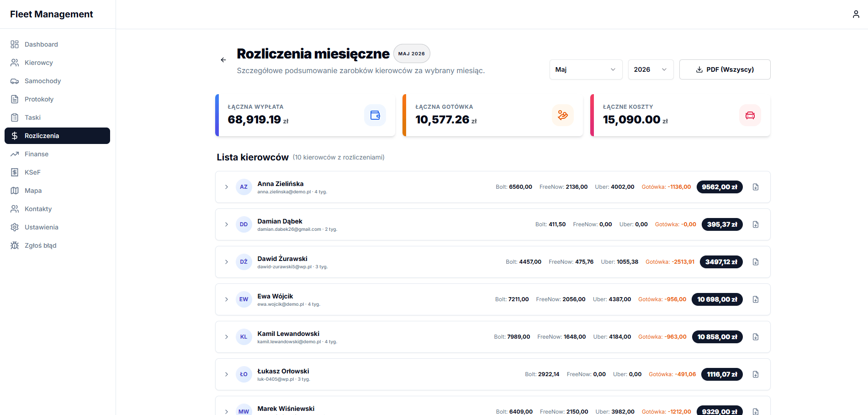
Task: Click the Ustawienia gear icon
Action: 15,227
